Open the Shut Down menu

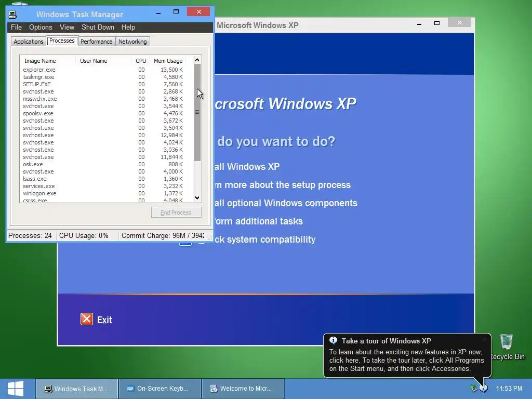pyautogui.click(x=98, y=27)
